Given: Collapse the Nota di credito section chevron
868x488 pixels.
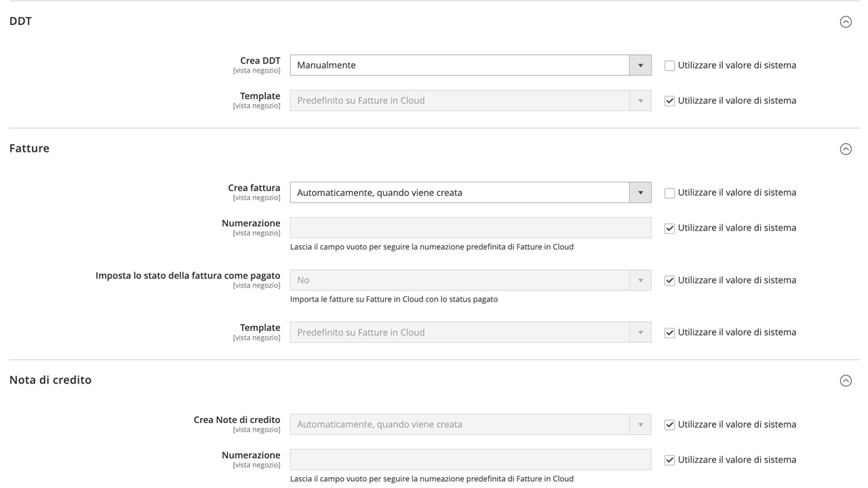Looking at the screenshot, I should [846, 381].
